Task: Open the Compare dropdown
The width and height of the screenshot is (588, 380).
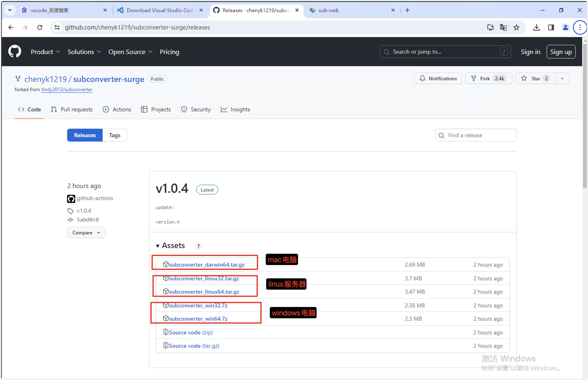Action: point(86,232)
